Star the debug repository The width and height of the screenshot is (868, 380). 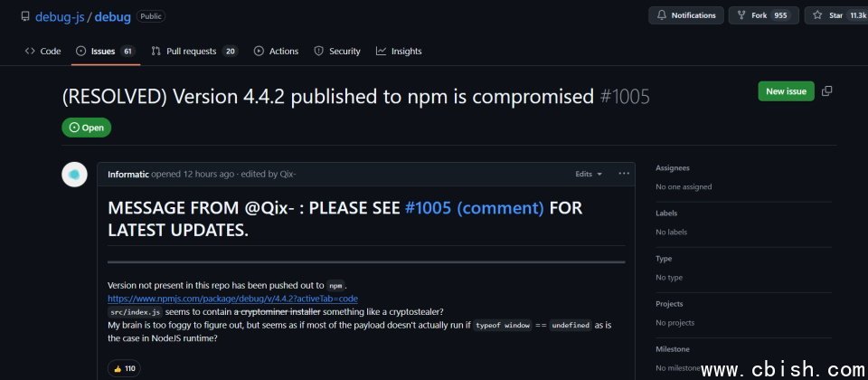click(x=835, y=15)
